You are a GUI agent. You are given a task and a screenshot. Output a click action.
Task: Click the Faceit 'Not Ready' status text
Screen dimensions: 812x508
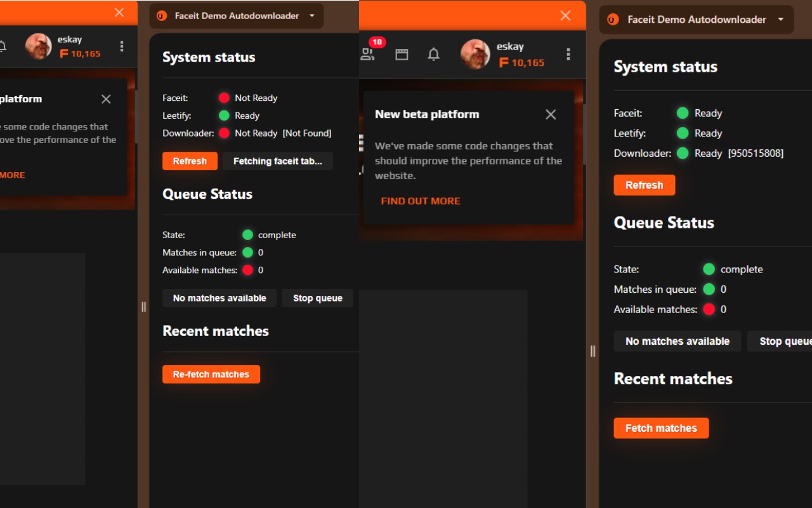pyautogui.click(x=256, y=98)
